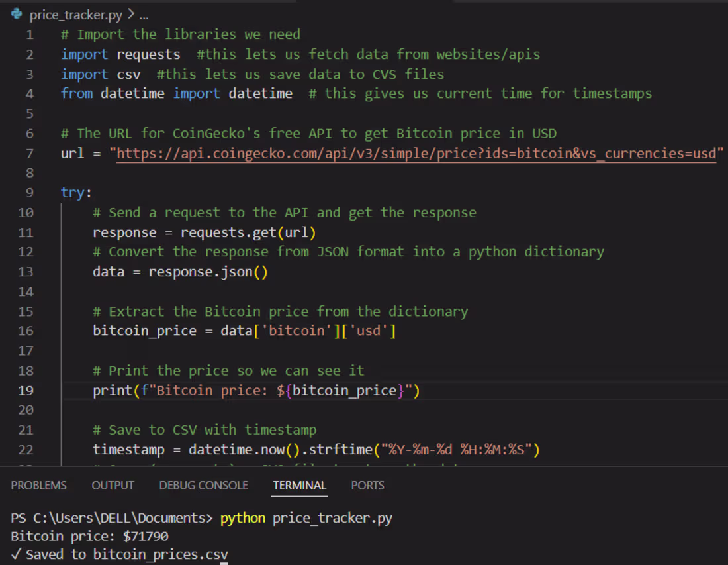The height and width of the screenshot is (565, 728).
Task: Click 'response.json' on line 13
Action: click(201, 272)
